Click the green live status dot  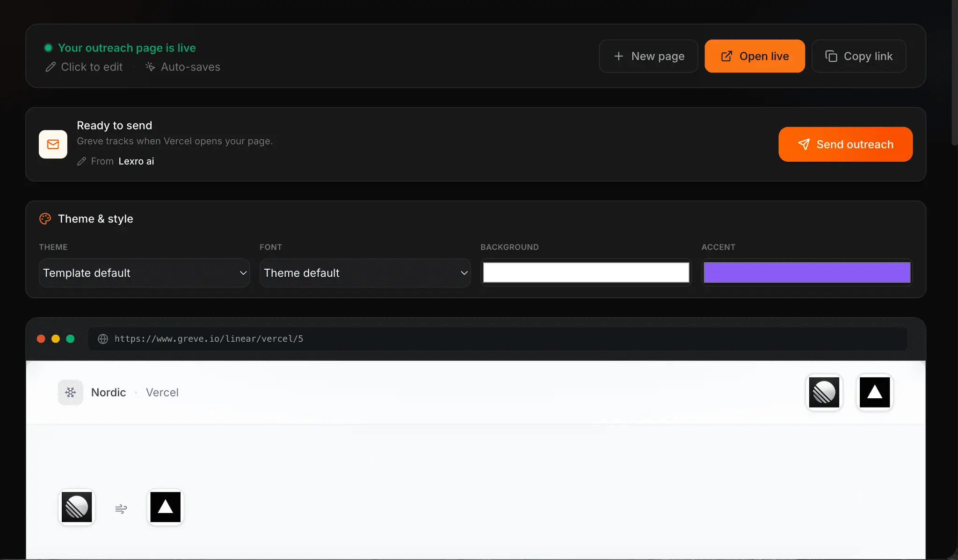tap(48, 48)
